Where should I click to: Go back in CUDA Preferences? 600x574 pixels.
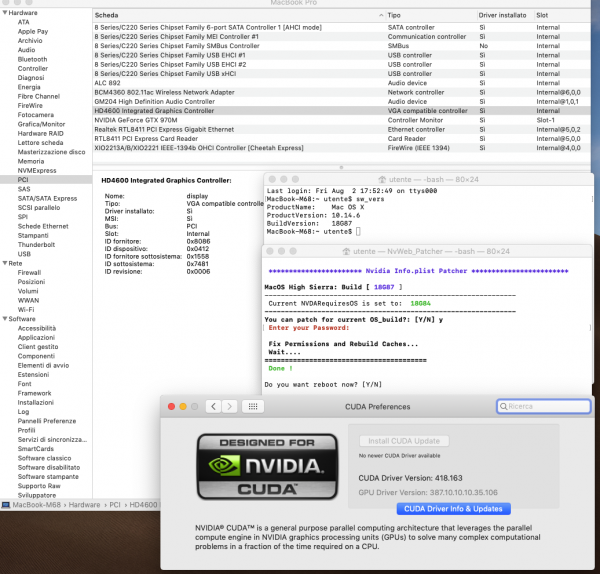pos(214,406)
